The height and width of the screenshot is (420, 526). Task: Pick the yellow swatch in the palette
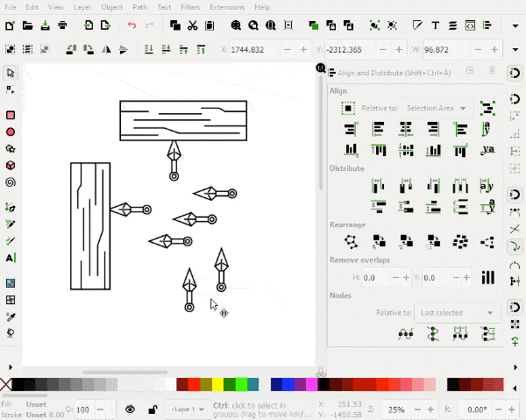(x=219, y=385)
